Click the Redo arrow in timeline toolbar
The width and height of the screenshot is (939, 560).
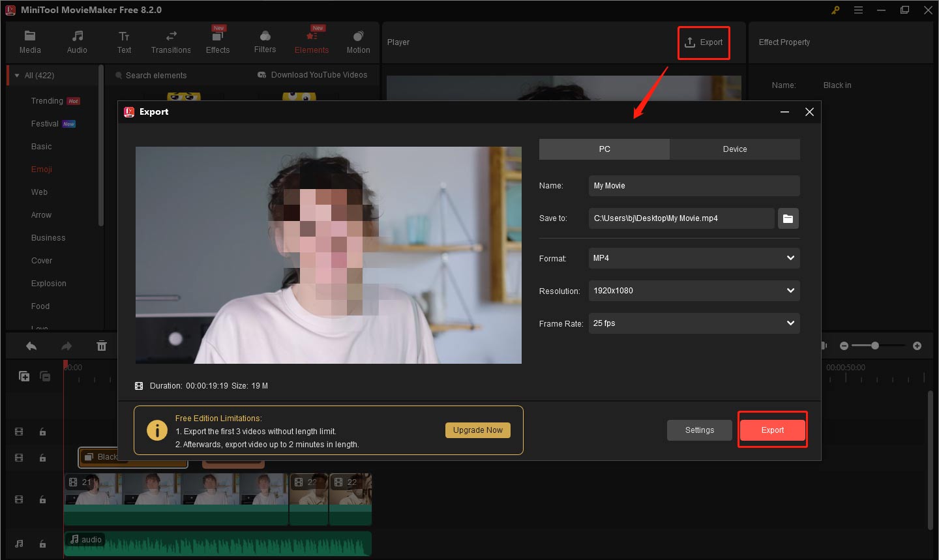click(66, 346)
